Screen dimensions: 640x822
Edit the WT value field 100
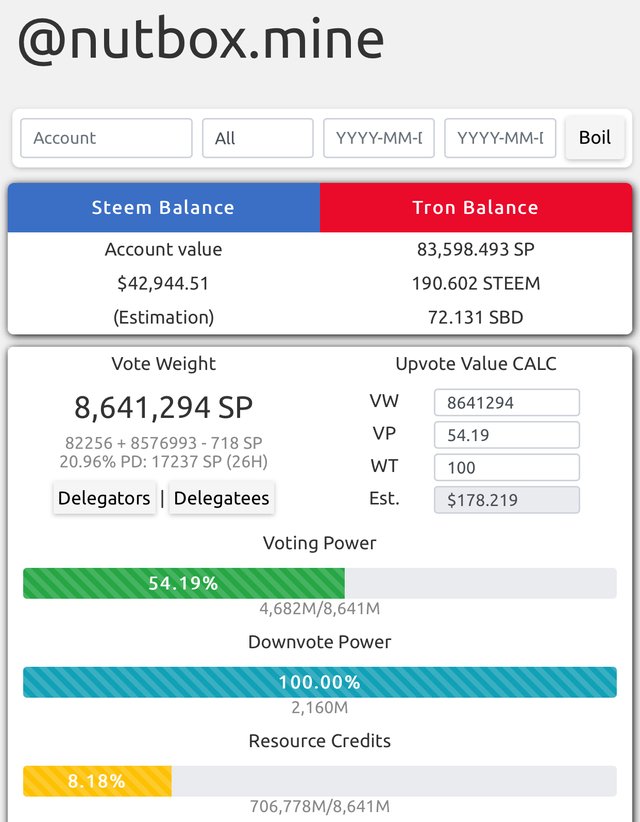point(507,468)
